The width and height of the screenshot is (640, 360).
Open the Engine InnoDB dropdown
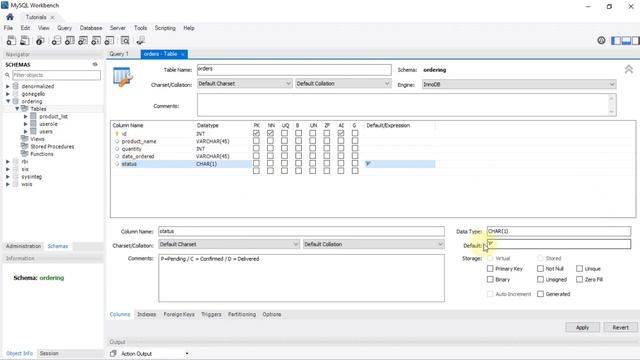[x=519, y=84]
